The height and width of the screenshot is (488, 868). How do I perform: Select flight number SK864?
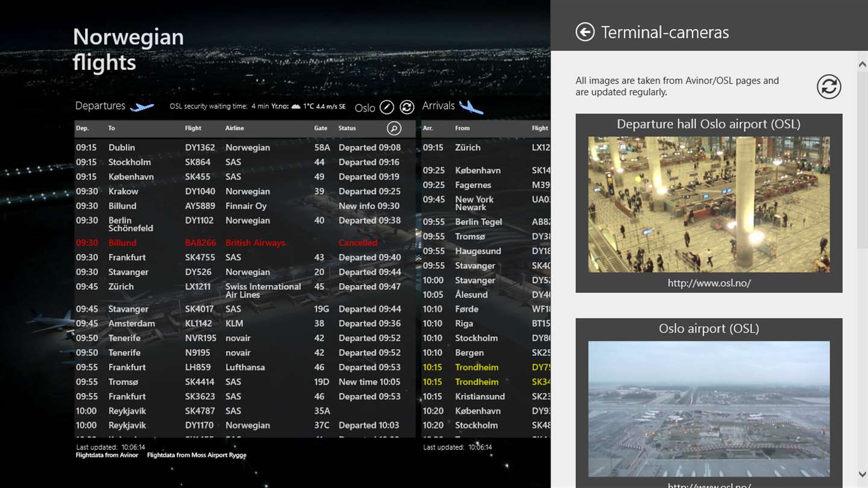click(198, 162)
